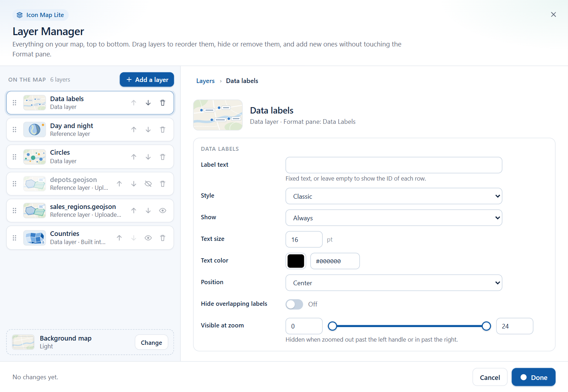Move Day and night layer down

(x=148, y=130)
